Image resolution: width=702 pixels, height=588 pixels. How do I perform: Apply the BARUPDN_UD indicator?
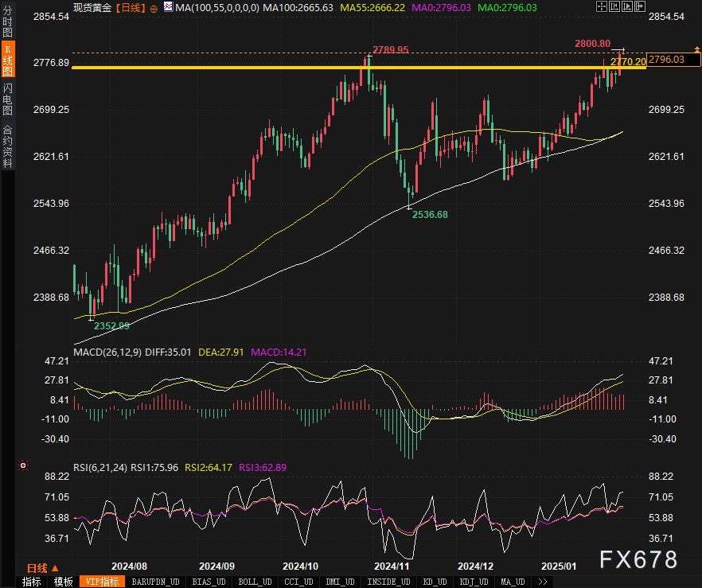click(155, 582)
